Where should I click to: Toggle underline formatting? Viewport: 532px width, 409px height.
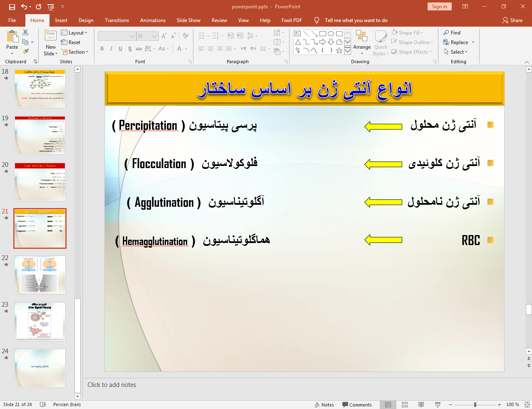[x=120, y=49]
